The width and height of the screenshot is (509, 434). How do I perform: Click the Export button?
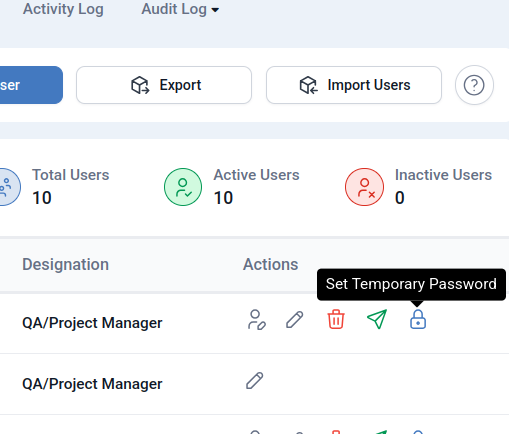164,85
